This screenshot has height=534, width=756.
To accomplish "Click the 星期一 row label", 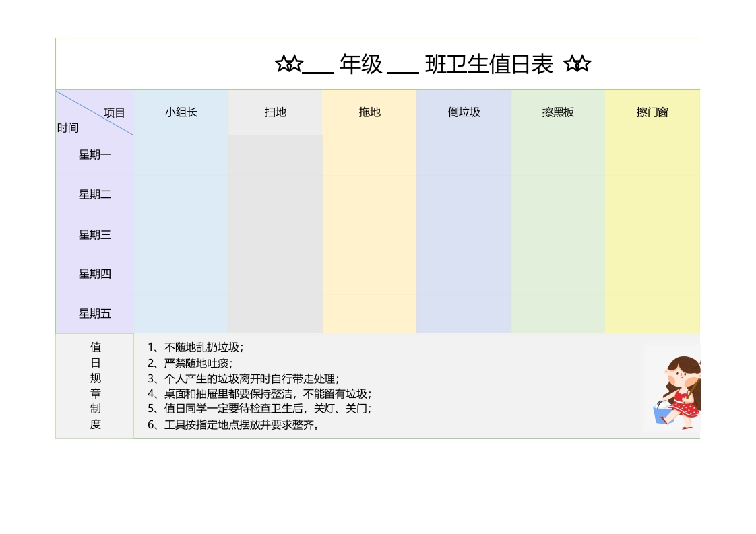I will click(x=95, y=155).
